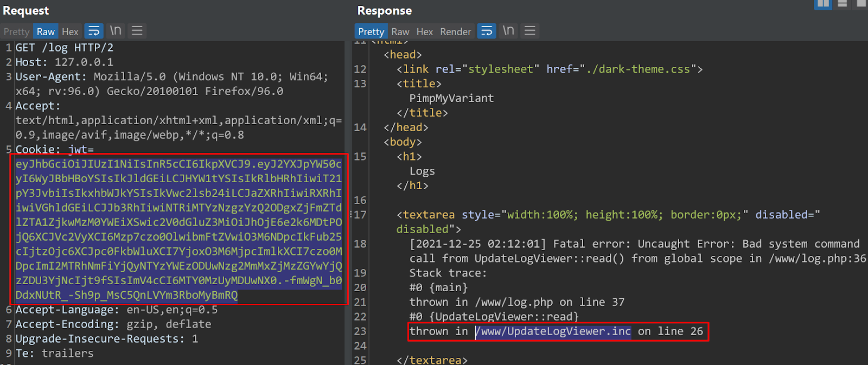Select the Pretty tab in Response panel

coord(371,31)
